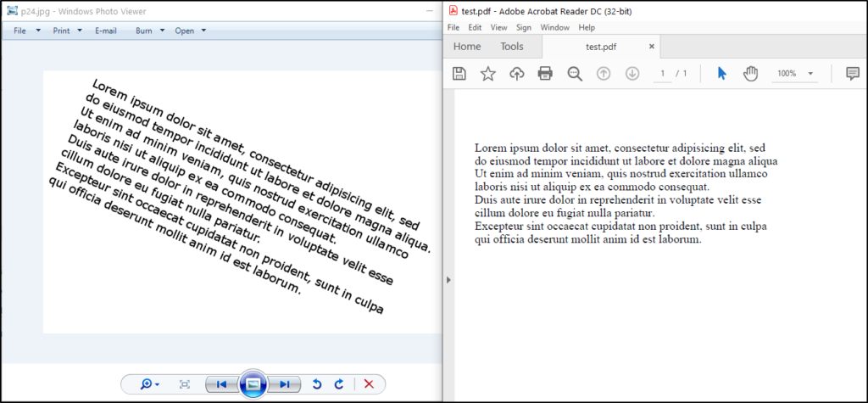Rotate the photo clockwise
The image size is (868, 403).
(x=338, y=384)
